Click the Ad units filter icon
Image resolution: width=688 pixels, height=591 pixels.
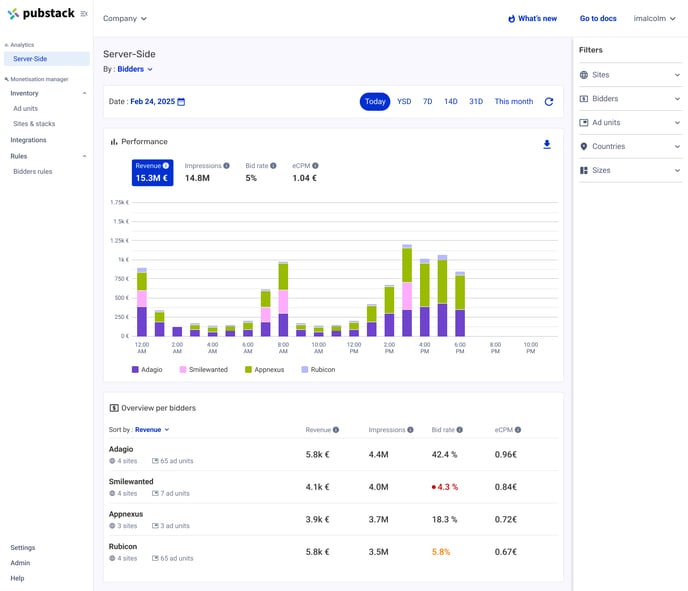(x=584, y=123)
